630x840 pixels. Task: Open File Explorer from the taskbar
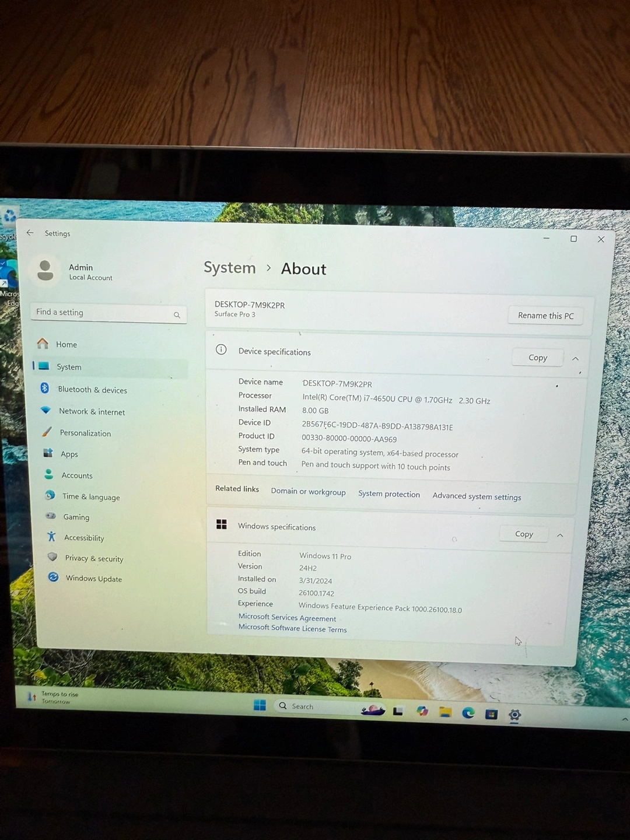point(446,712)
